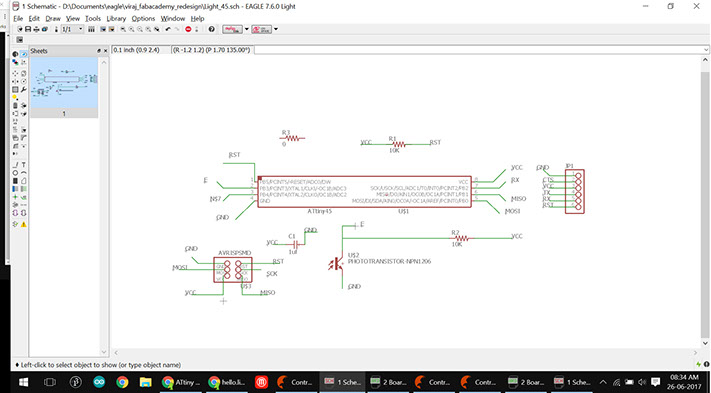Select the Net tool
Image resolution: width=711 pixels, height=393 pixels.
(x=24, y=189)
